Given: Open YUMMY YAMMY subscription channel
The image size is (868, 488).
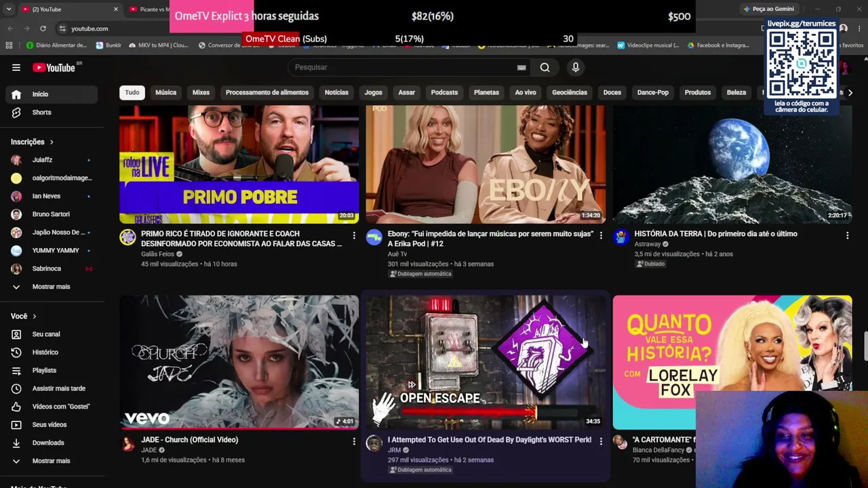Looking at the screenshot, I should (52, 251).
